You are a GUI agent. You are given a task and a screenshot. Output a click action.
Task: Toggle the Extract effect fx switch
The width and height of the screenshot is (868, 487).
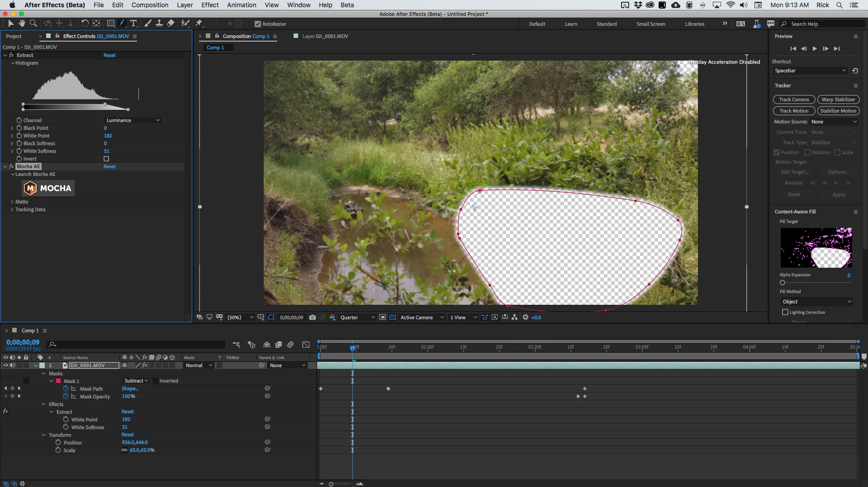click(x=11, y=55)
